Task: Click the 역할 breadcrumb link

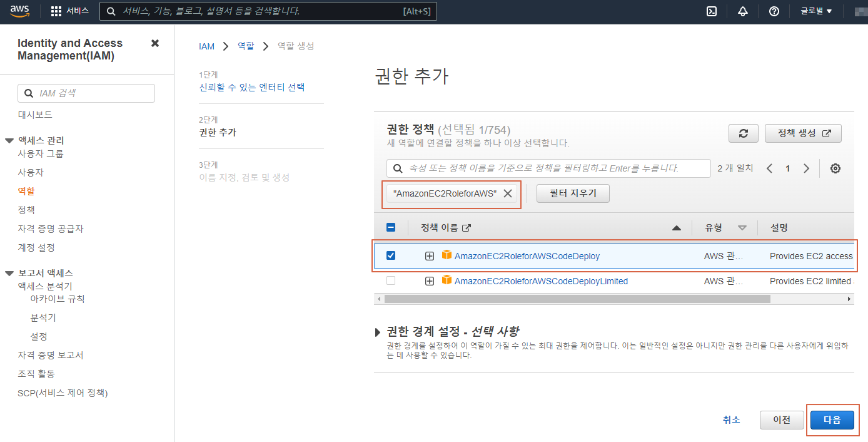Action: [x=246, y=46]
